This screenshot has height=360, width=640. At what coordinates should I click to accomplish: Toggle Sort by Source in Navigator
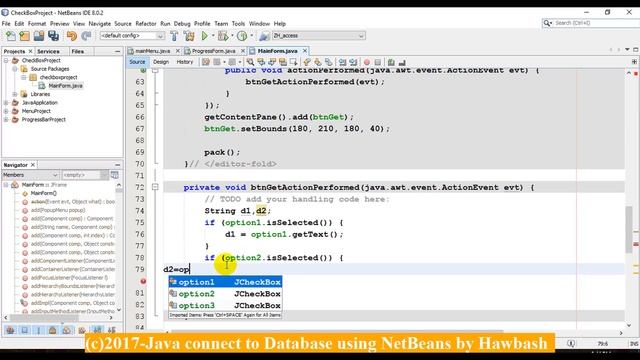click(111, 330)
